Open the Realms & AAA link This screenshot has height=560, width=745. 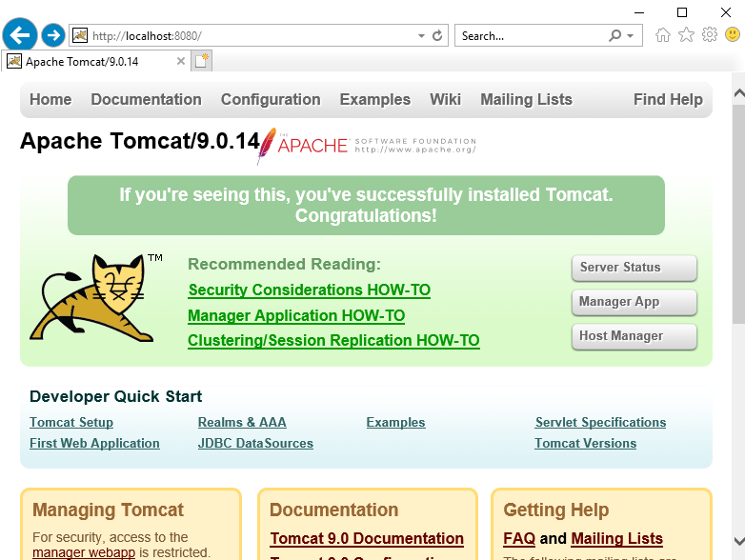[x=242, y=422]
